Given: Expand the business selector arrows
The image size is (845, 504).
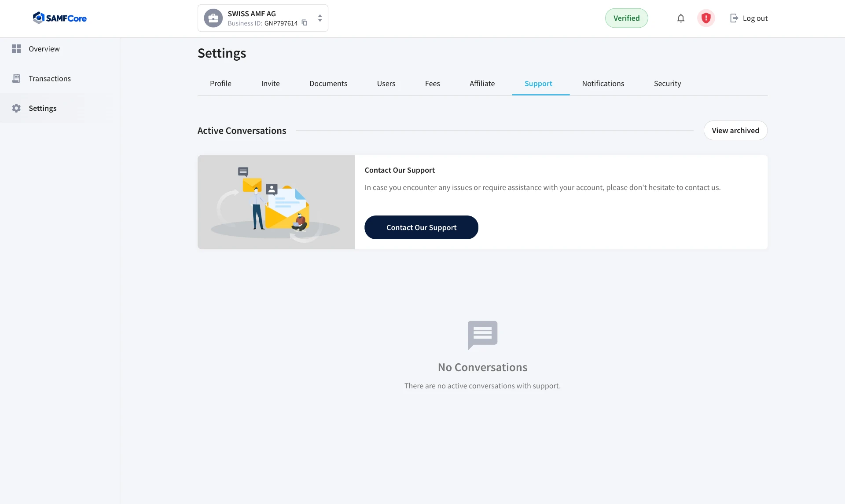Looking at the screenshot, I should point(320,18).
